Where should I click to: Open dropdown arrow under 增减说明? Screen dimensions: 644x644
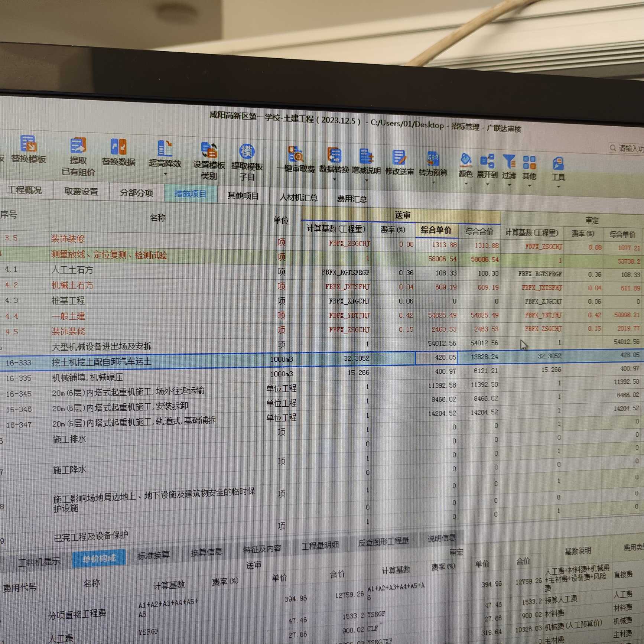coord(367,180)
